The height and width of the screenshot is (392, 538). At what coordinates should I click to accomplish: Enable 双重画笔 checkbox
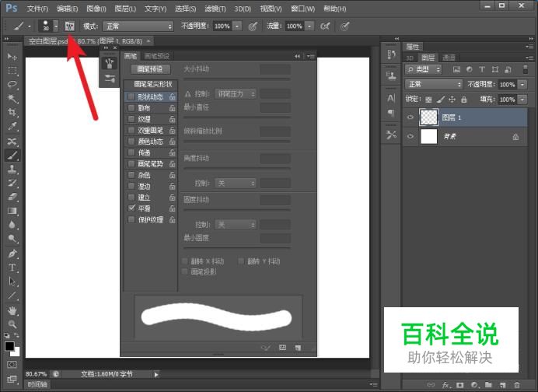click(x=131, y=130)
